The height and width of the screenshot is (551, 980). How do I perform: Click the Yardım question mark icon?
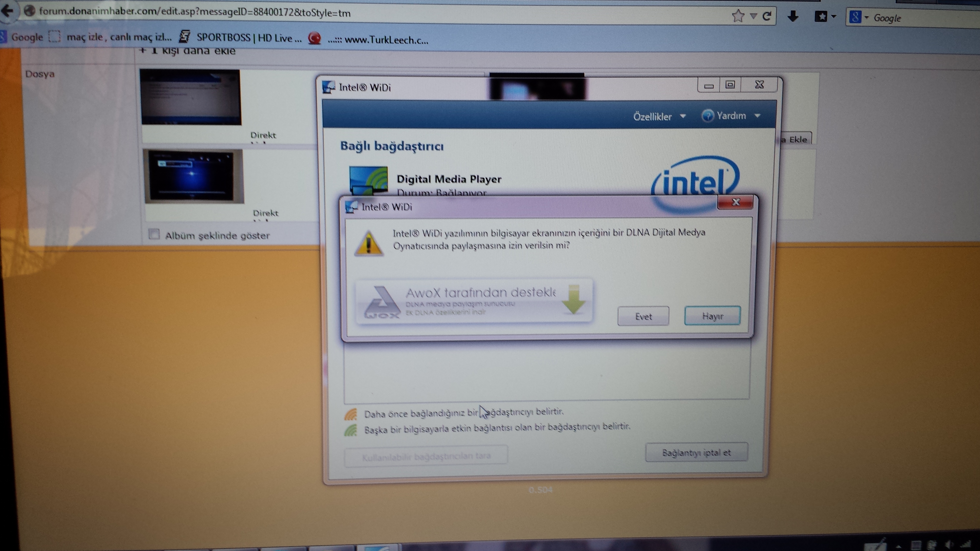click(708, 116)
